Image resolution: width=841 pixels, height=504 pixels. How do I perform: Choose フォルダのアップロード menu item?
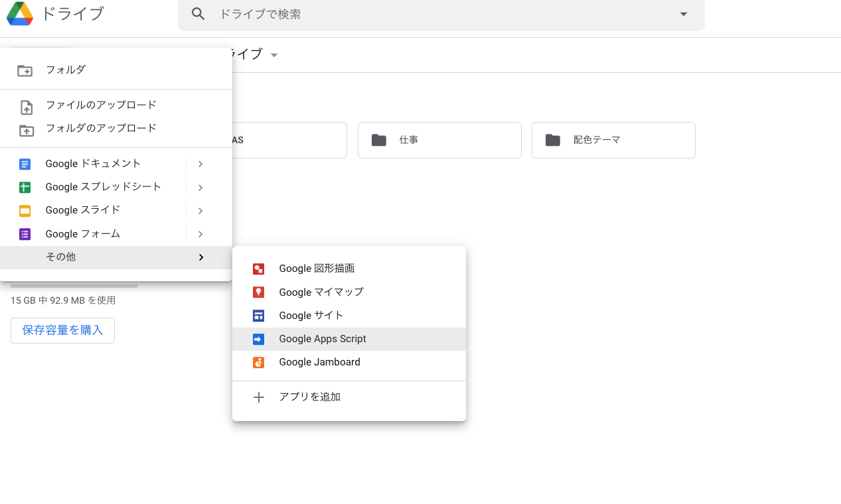(116, 129)
